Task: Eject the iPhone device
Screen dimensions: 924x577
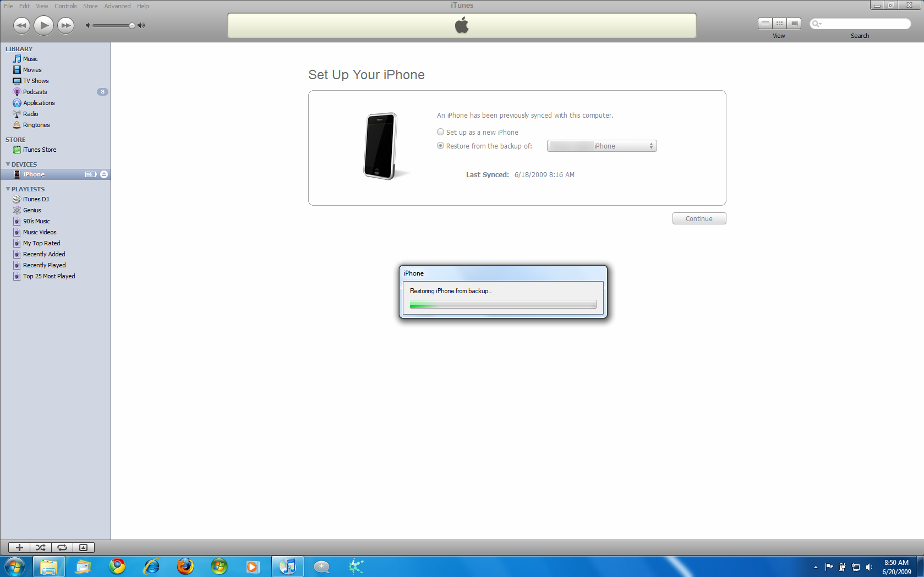Action: click(104, 174)
